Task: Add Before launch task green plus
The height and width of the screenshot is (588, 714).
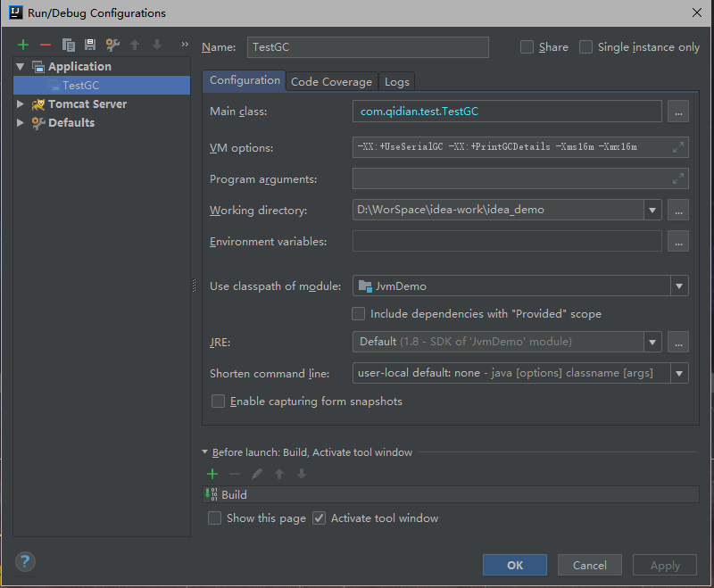Action: 212,474
